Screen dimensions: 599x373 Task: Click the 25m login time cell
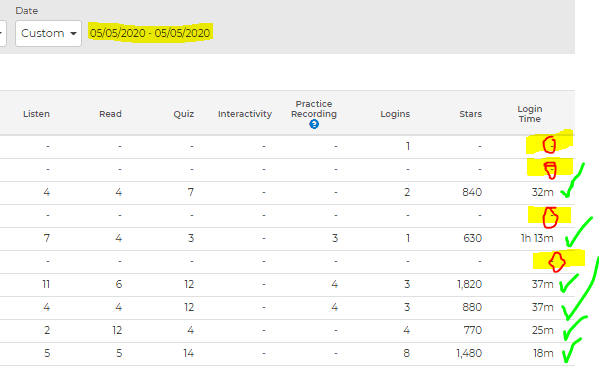(x=542, y=330)
